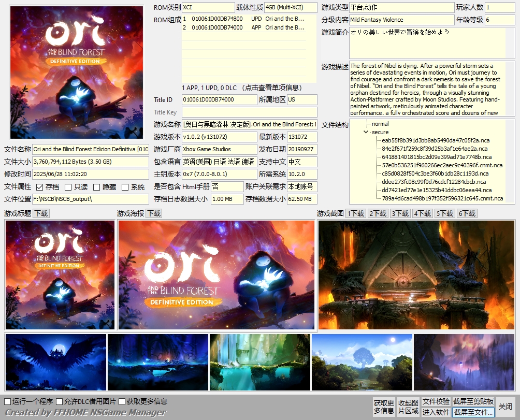Click the top-left Ori cover art
The image size is (520, 420).
[77, 73]
